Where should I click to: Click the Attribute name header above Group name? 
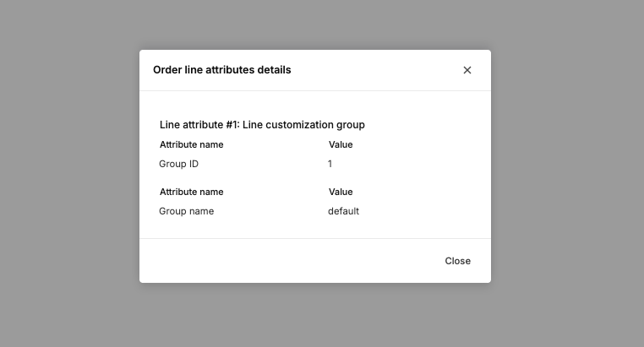pyautogui.click(x=191, y=192)
